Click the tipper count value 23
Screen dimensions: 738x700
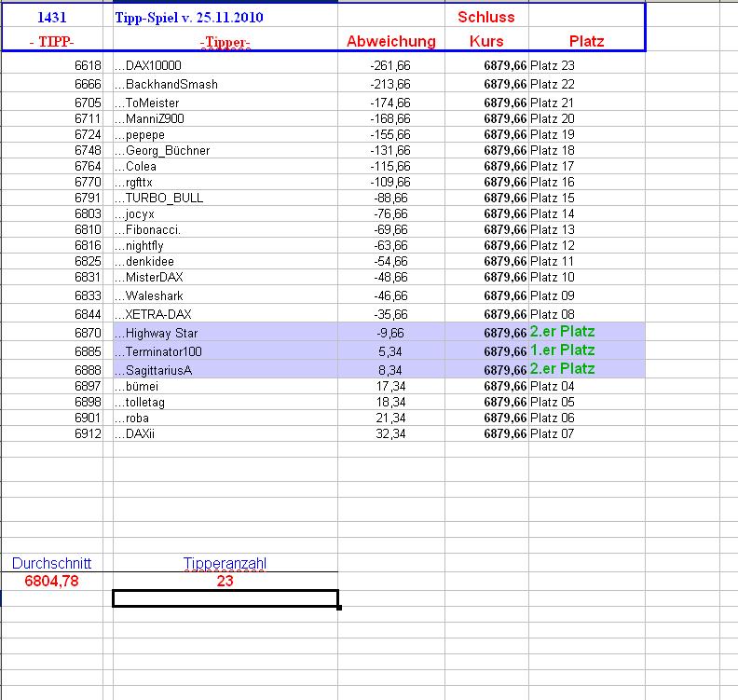(225, 581)
